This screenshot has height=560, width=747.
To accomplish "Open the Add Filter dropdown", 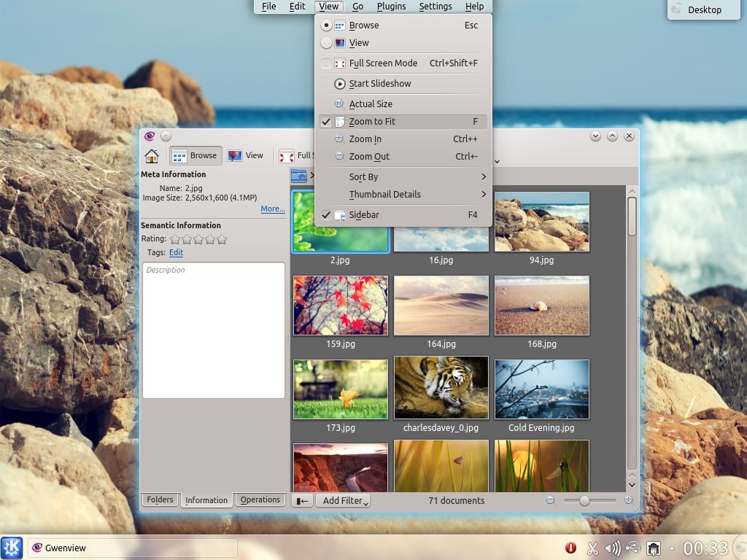I will [x=343, y=500].
